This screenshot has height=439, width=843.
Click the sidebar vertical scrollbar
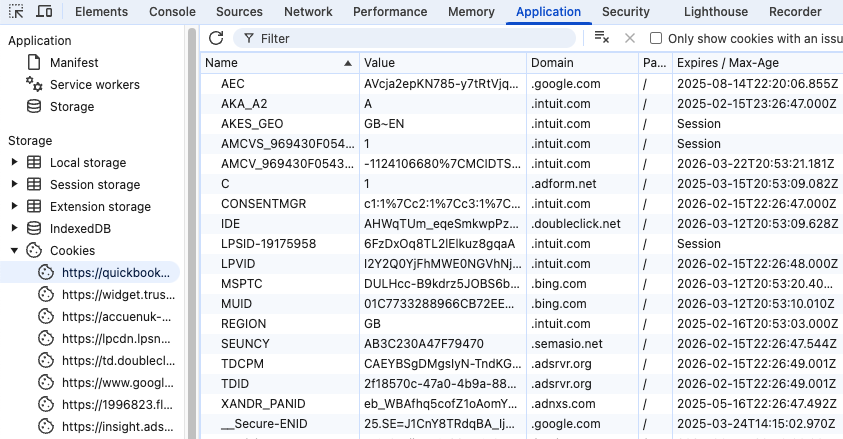tap(192, 231)
